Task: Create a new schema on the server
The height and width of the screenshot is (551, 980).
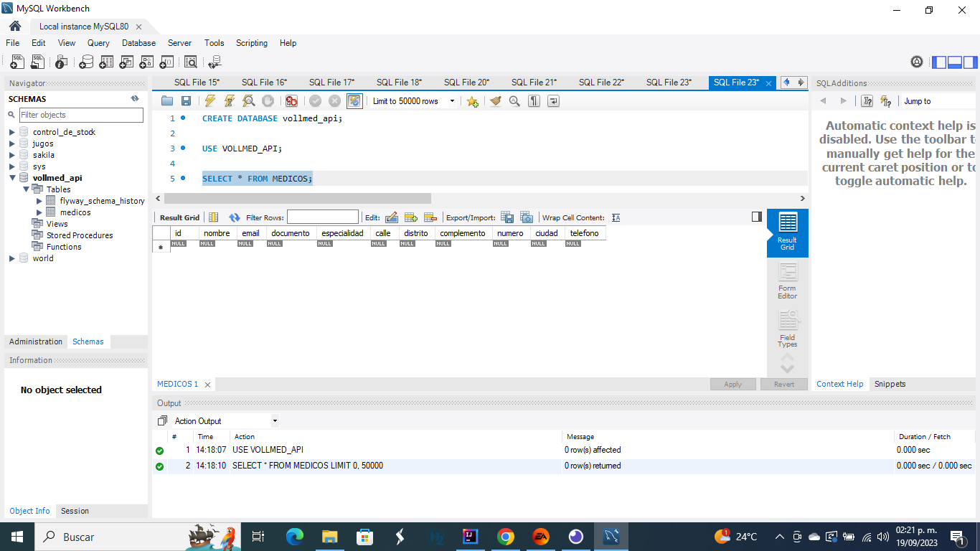Action: point(86,62)
